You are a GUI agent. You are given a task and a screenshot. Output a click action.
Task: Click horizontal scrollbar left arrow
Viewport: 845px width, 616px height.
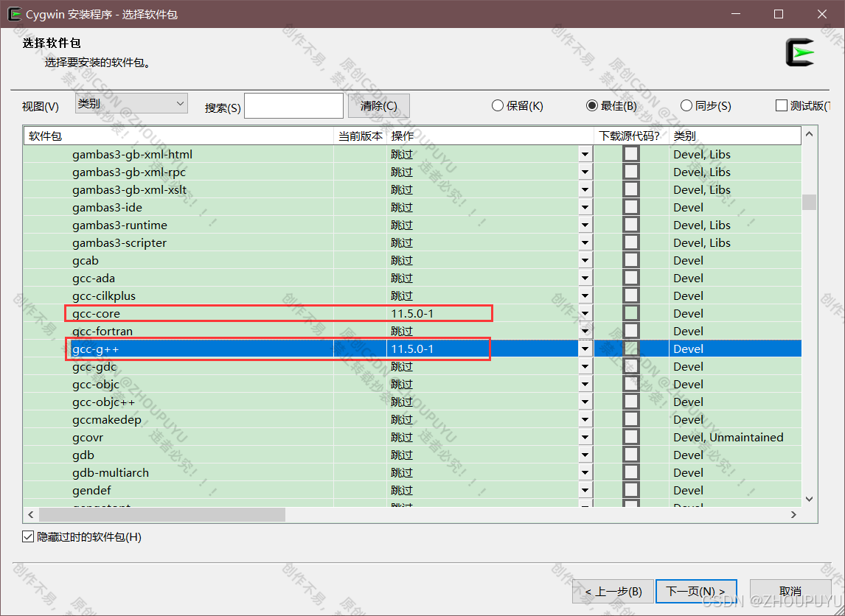[x=31, y=515]
